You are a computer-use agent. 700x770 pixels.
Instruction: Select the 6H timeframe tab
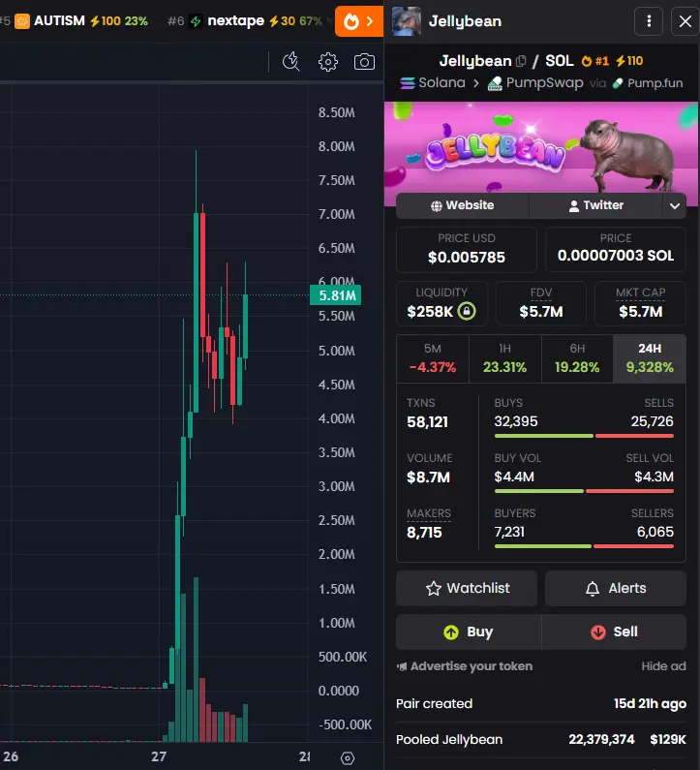click(577, 358)
